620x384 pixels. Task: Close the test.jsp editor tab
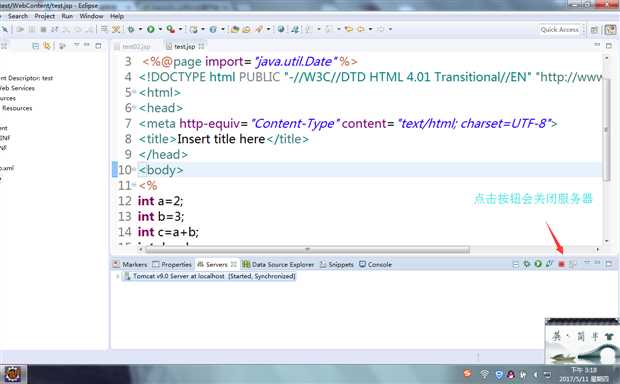(x=201, y=46)
